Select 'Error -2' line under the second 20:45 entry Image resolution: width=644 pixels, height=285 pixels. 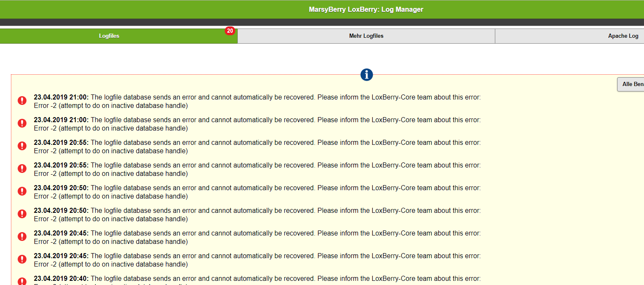pos(111,264)
